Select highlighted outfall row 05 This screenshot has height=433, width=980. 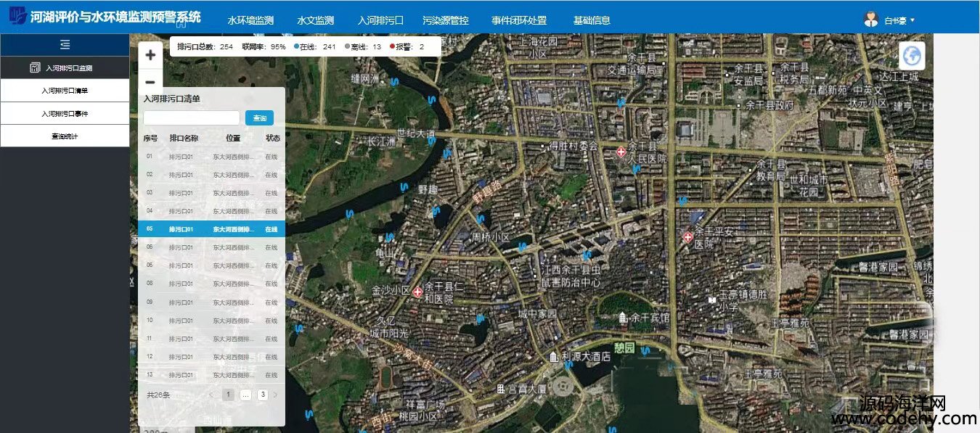tap(211, 228)
